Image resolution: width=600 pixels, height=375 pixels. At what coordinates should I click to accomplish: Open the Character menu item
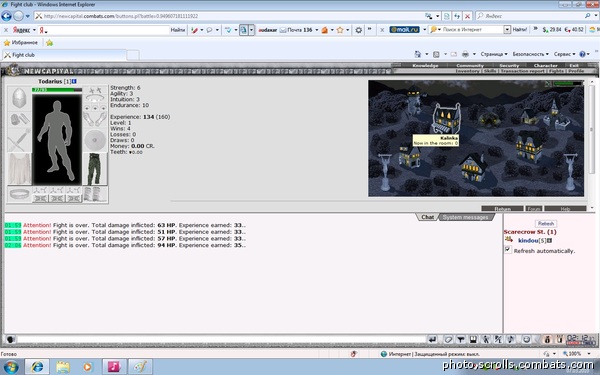pyautogui.click(x=545, y=65)
